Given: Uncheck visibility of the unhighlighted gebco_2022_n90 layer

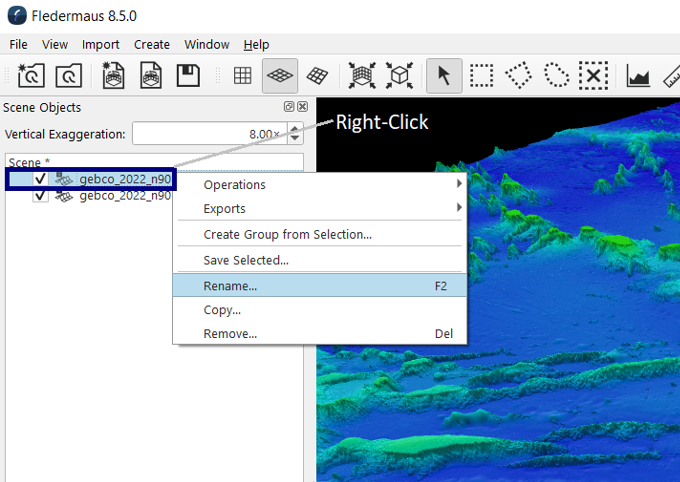Looking at the screenshot, I should (x=40, y=196).
